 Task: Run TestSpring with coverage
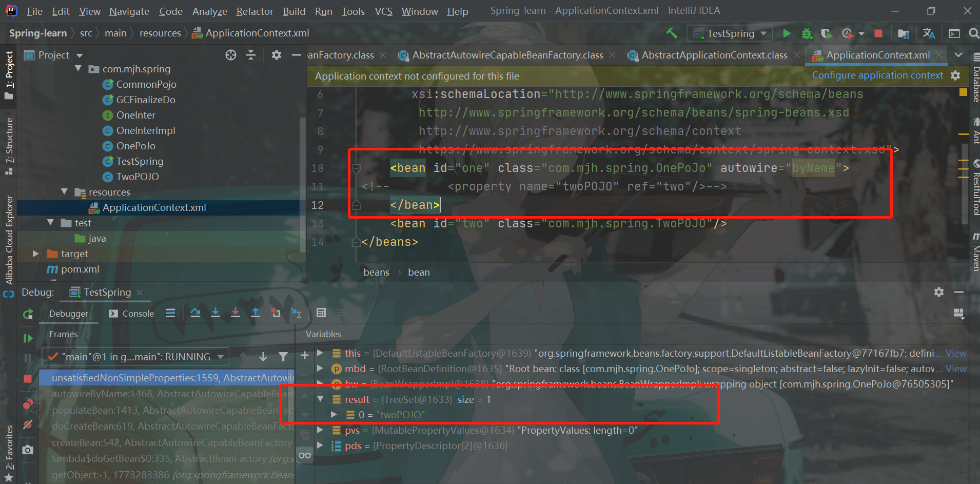[826, 33]
